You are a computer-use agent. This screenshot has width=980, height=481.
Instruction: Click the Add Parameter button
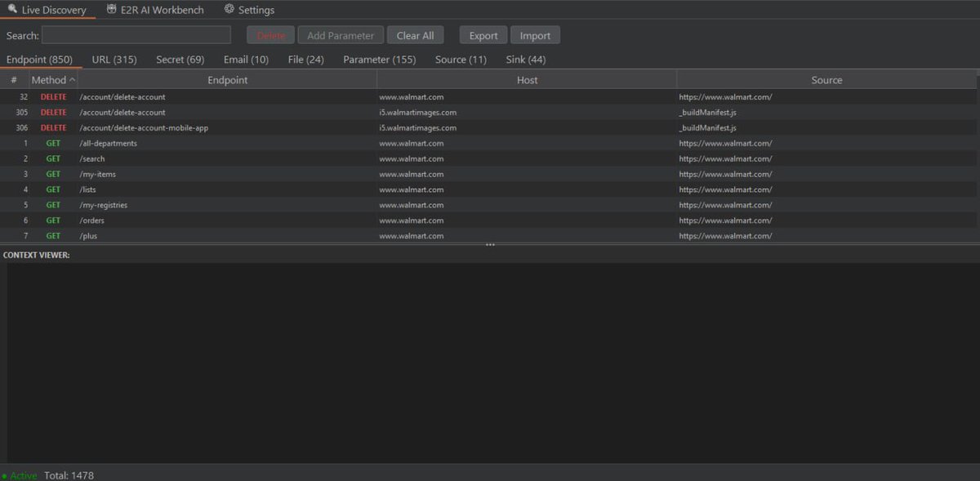(341, 35)
